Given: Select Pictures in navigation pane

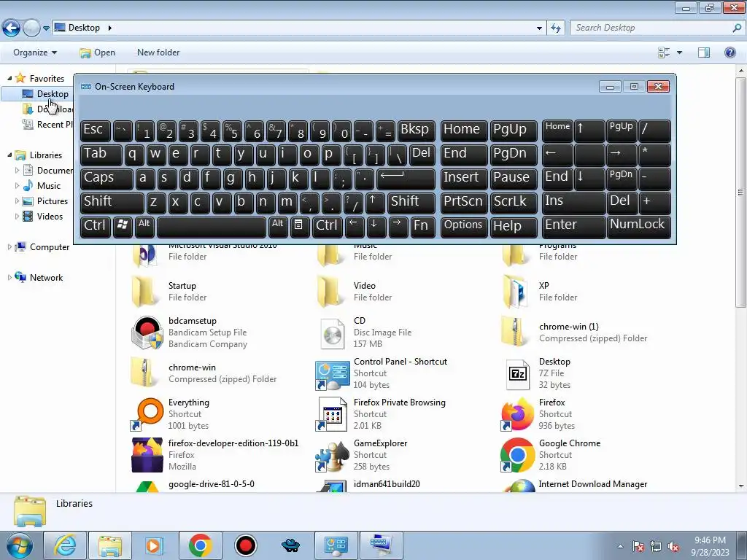Looking at the screenshot, I should [53, 201].
